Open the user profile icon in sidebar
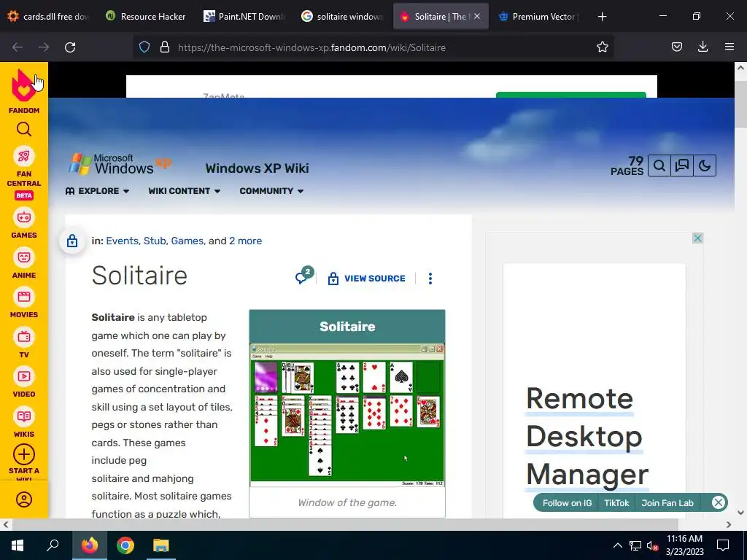Screen dimensions: 747x560 [x=24, y=499]
